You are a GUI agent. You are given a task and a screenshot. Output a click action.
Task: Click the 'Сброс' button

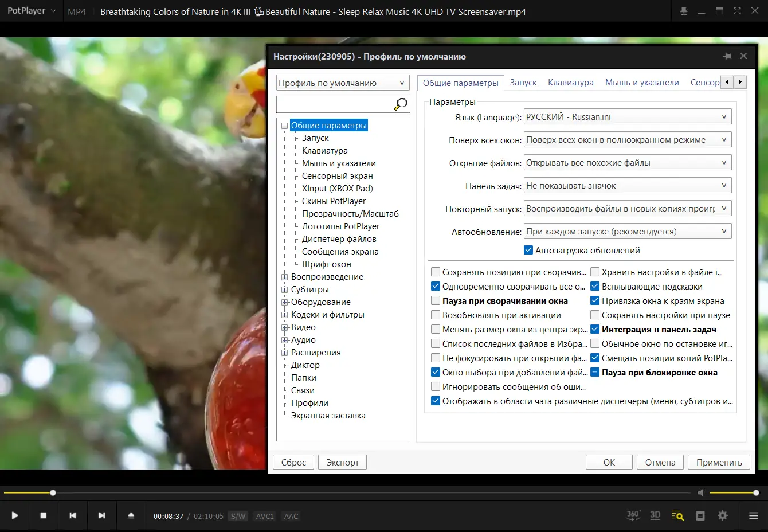(294, 462)
